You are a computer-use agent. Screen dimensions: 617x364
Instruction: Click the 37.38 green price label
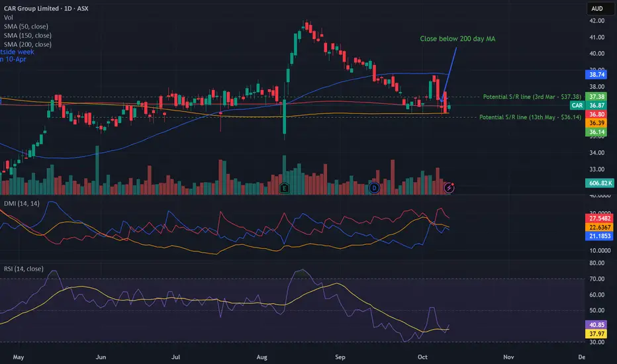coord(596,97)
